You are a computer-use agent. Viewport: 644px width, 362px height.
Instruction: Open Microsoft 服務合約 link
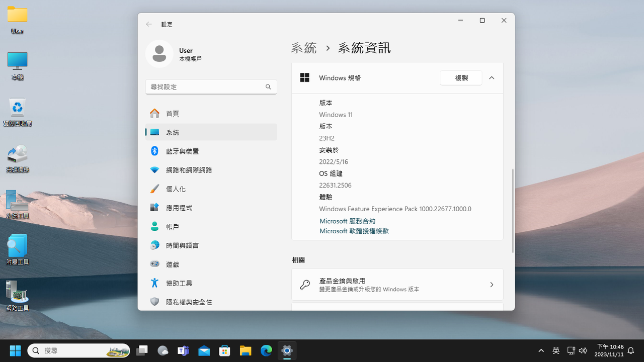(x=347, y=221)
